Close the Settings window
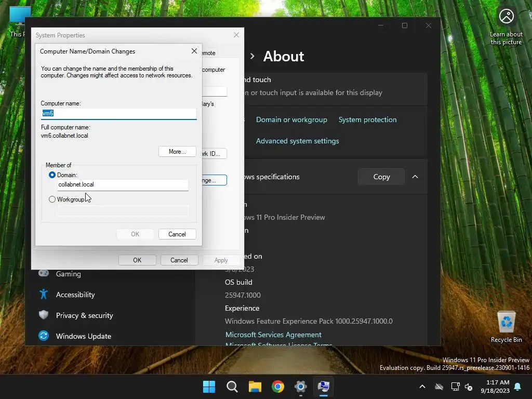Viewport: 532px width, 399px height. tap(429, 26)
